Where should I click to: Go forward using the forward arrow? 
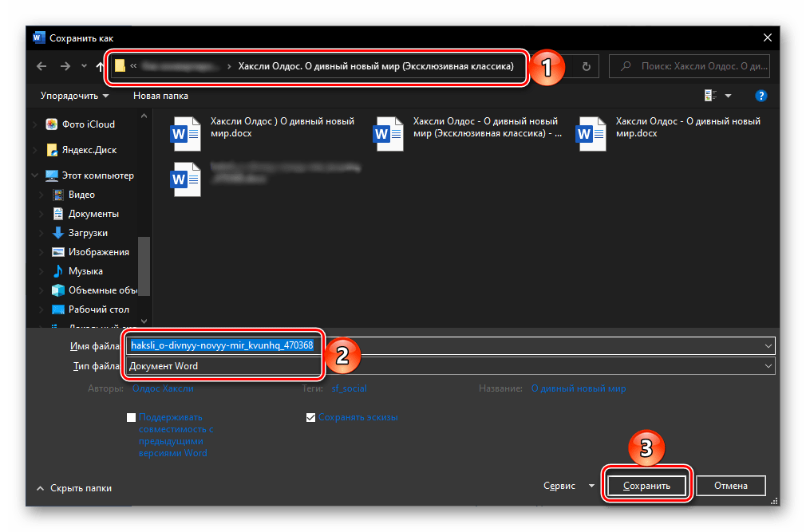click(x=65, y=66)
